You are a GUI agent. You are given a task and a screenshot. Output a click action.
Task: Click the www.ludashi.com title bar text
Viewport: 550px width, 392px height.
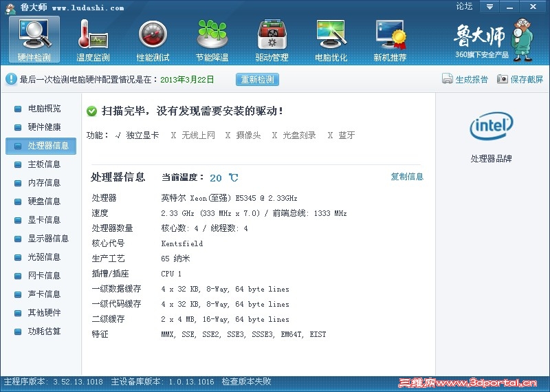coord(88,8)
